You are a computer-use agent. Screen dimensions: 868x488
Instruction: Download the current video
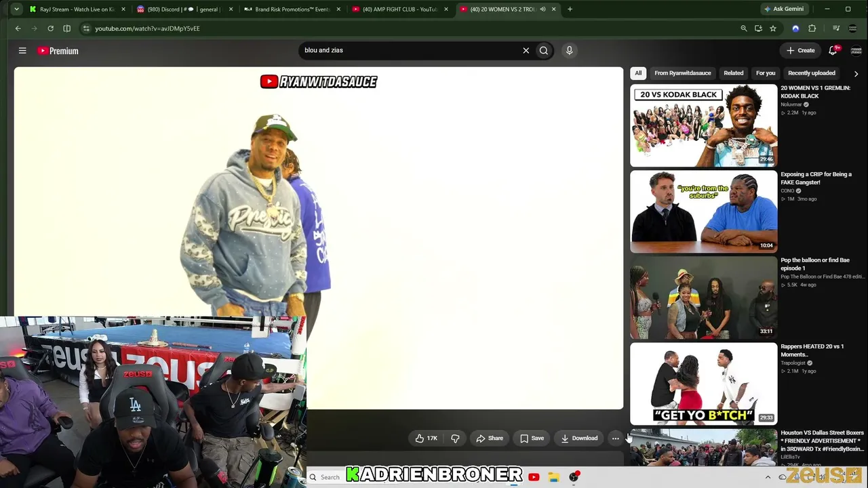579,439
